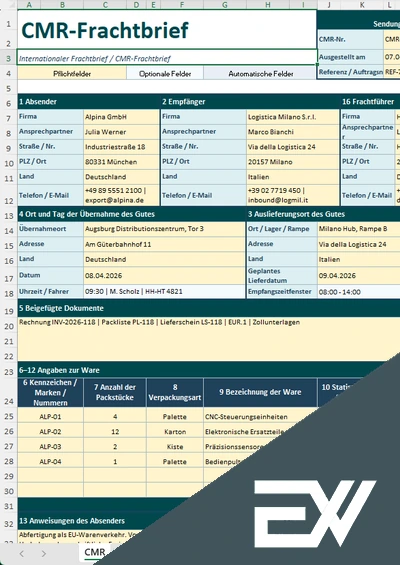400x565 pixels.
Task: Click column header '7 Anzahl der Packstücke'
Action: (115, 392)
